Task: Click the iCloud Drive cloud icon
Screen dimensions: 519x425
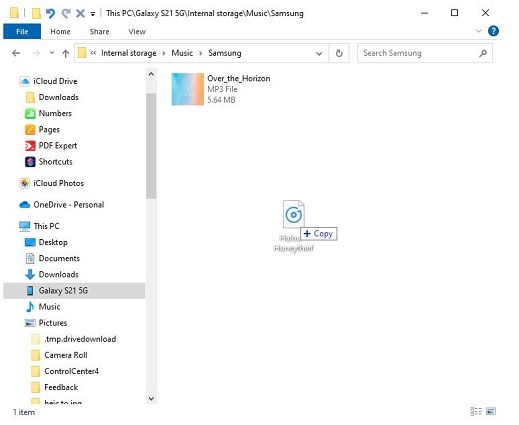Action: click(25, 81)
